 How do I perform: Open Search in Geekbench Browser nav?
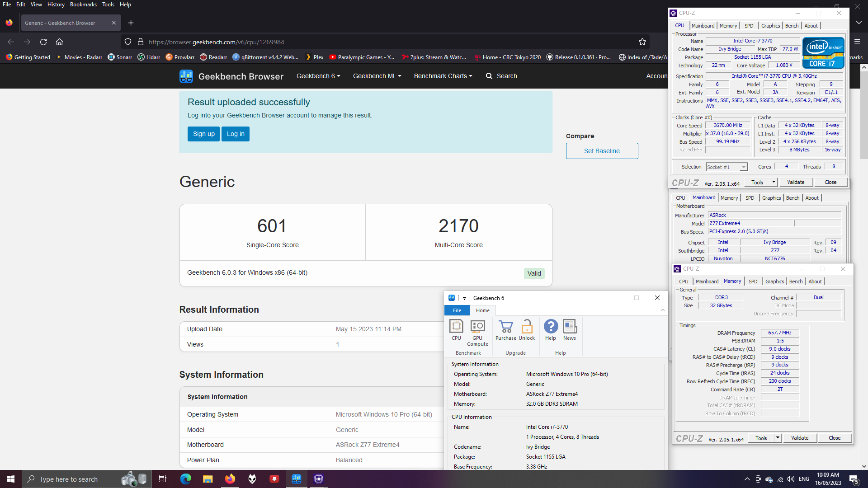501,76
